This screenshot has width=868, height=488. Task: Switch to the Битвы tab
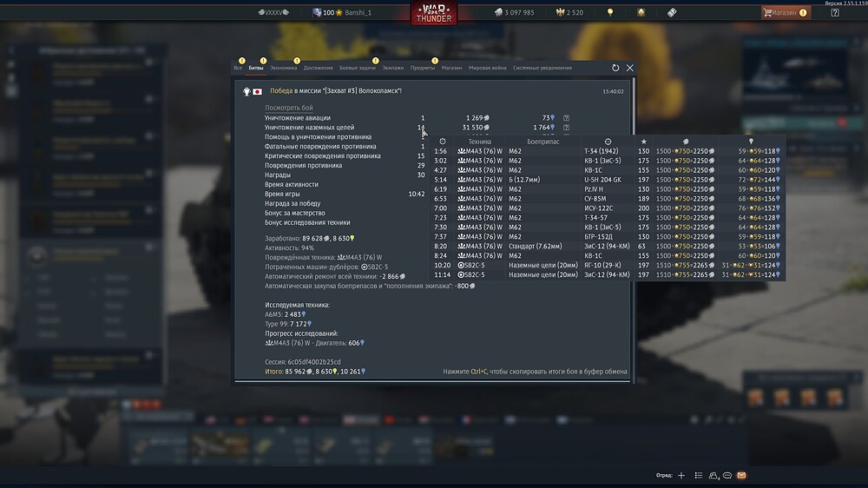click(256, 68)
